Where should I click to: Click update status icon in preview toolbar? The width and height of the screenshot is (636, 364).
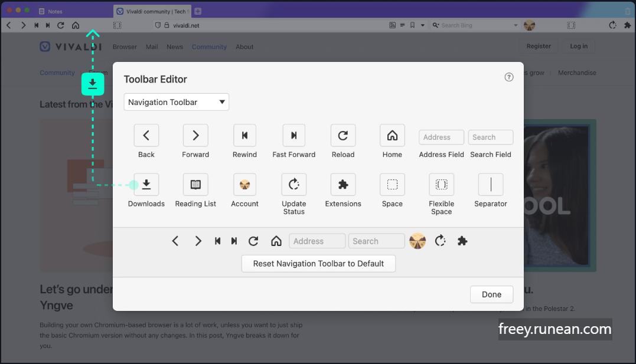(x=440, y=241)
